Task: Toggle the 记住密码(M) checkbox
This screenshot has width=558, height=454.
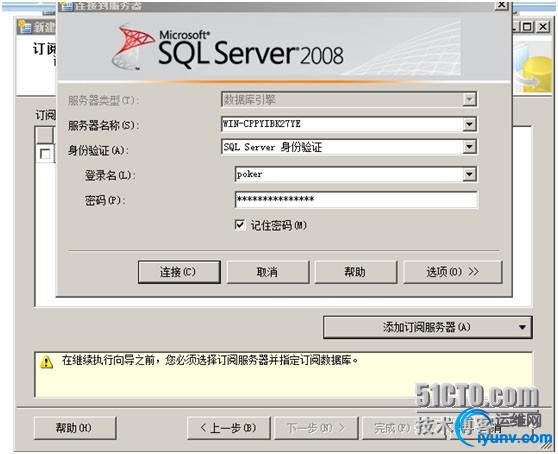Action: click(x=240, y=225)
